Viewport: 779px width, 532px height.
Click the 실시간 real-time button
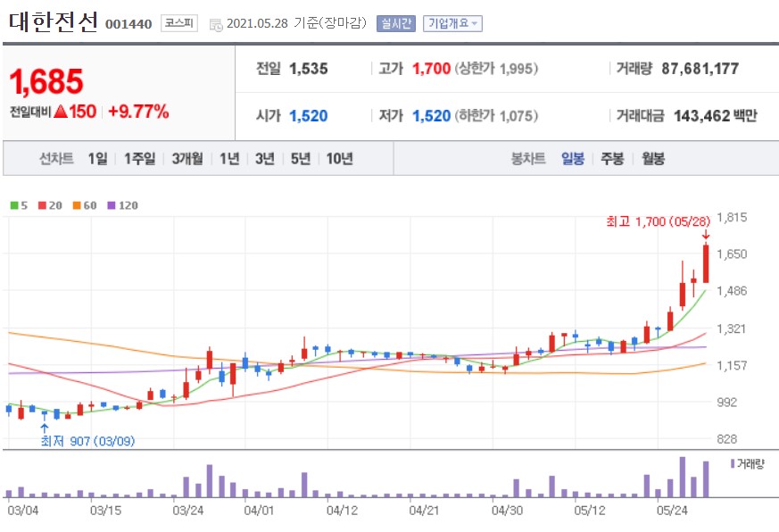click(396, 23)
